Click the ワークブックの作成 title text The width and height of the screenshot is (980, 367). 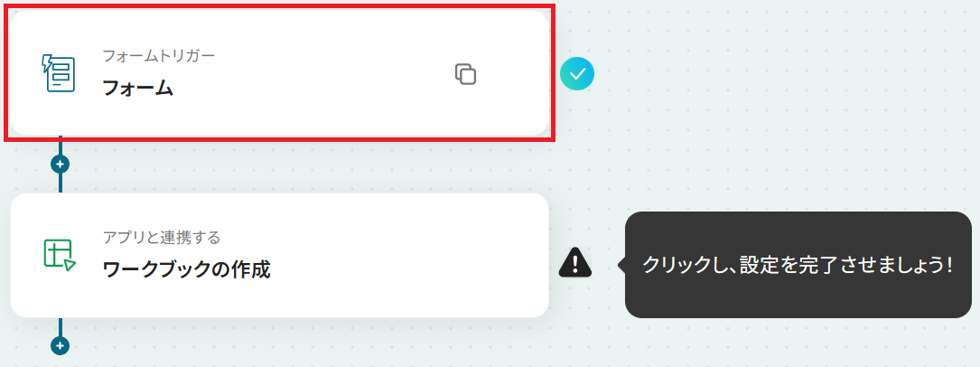[x=186, y=270]
